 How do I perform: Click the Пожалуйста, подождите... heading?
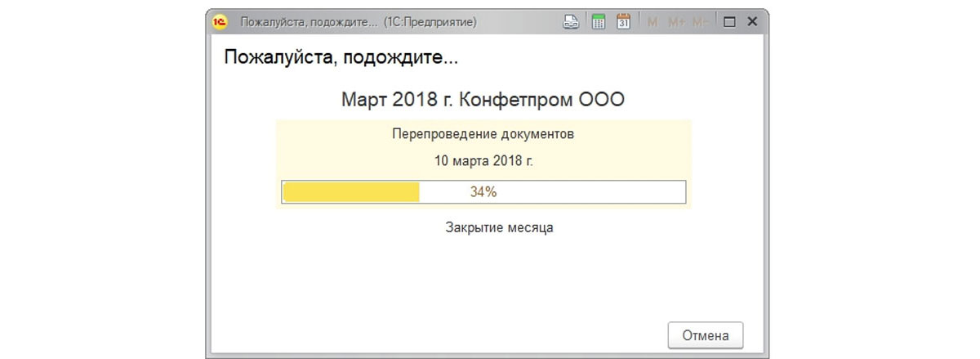pos(341,58)
